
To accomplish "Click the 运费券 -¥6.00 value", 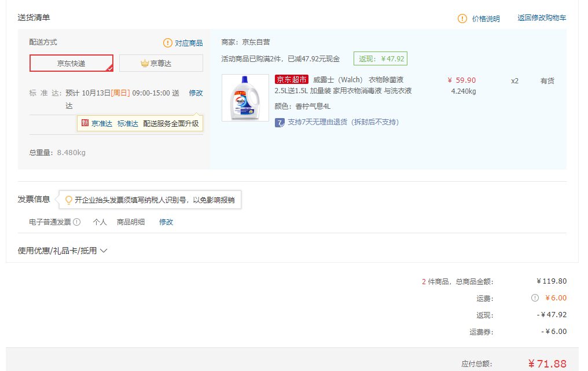I will click(x=554, y=331).
